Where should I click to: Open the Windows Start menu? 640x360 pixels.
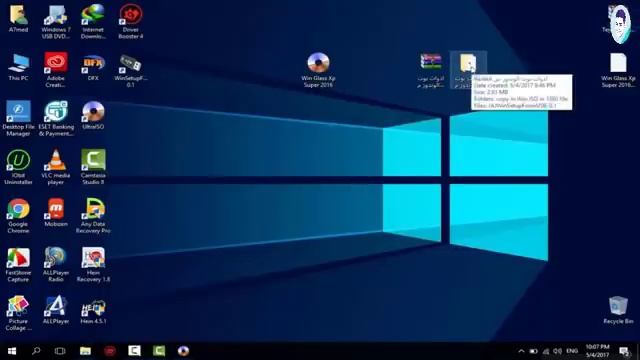(x=12, y=351)
